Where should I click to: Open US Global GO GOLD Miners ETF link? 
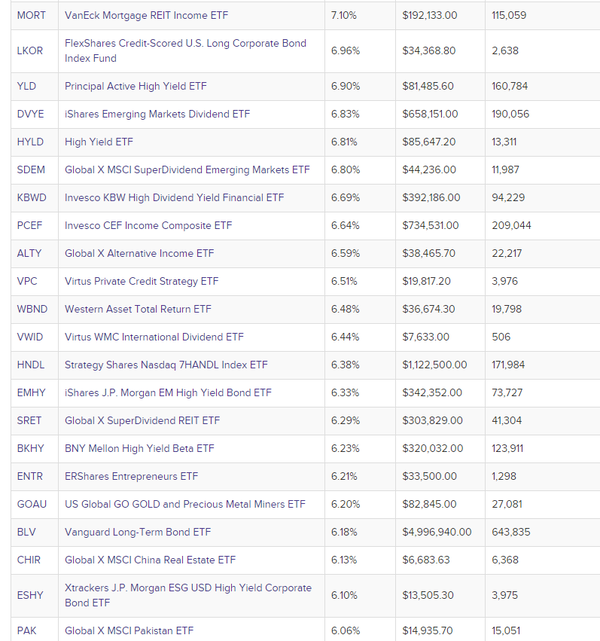tap(185, 504)
